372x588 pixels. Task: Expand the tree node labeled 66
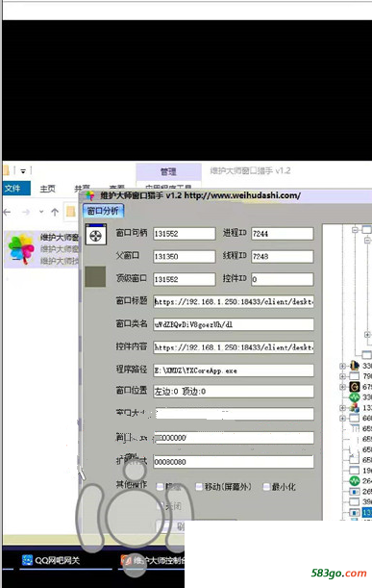tap(343, 418)
